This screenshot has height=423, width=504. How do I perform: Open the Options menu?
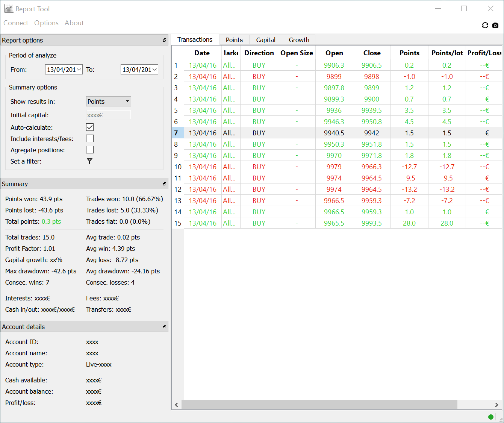46,23
